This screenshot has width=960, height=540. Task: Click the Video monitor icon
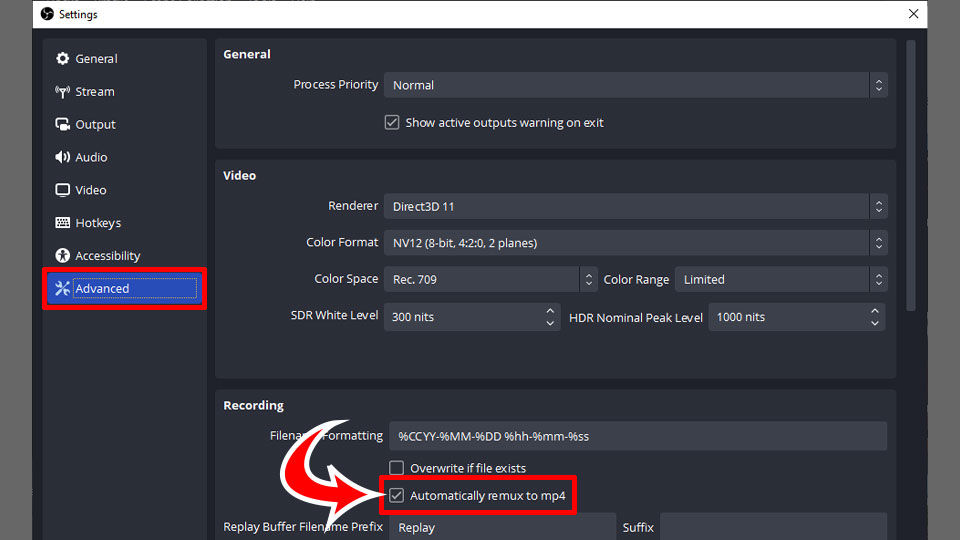point(62,190)
